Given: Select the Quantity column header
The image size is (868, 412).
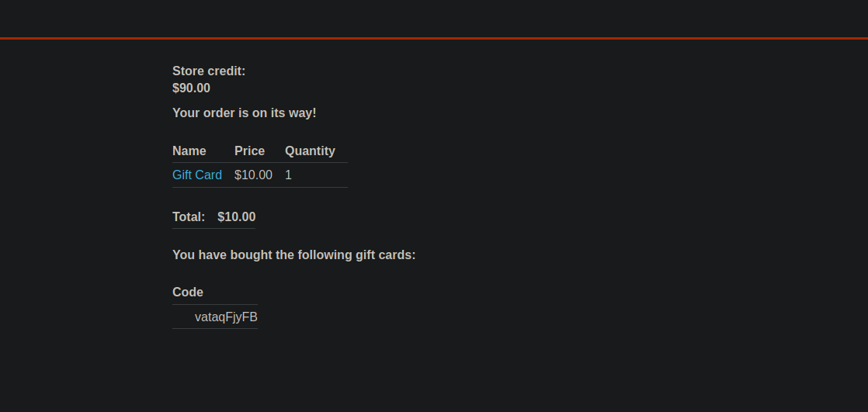Looking at the screenshot, I should tap(310, 151).
